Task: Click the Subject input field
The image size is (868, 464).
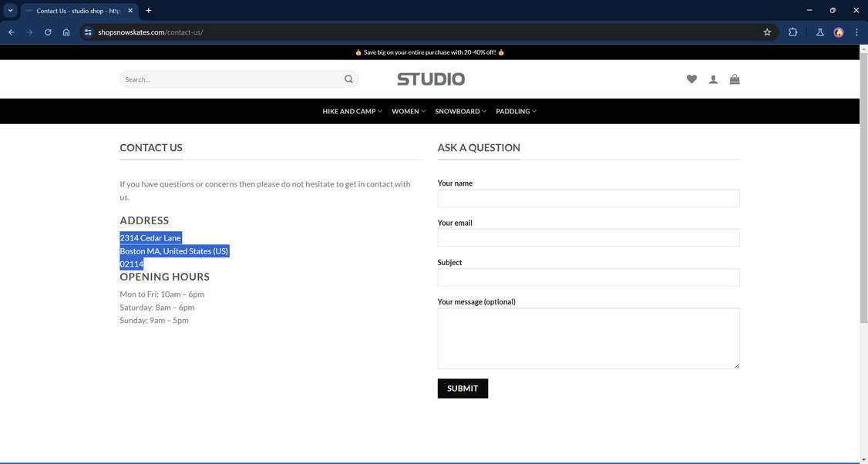Action: [x=588, y=277]
